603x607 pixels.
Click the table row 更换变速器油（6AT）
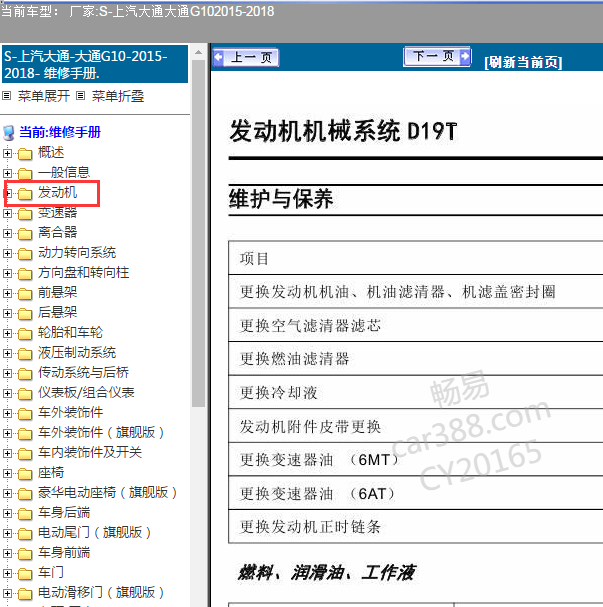(x=416, y=493)
